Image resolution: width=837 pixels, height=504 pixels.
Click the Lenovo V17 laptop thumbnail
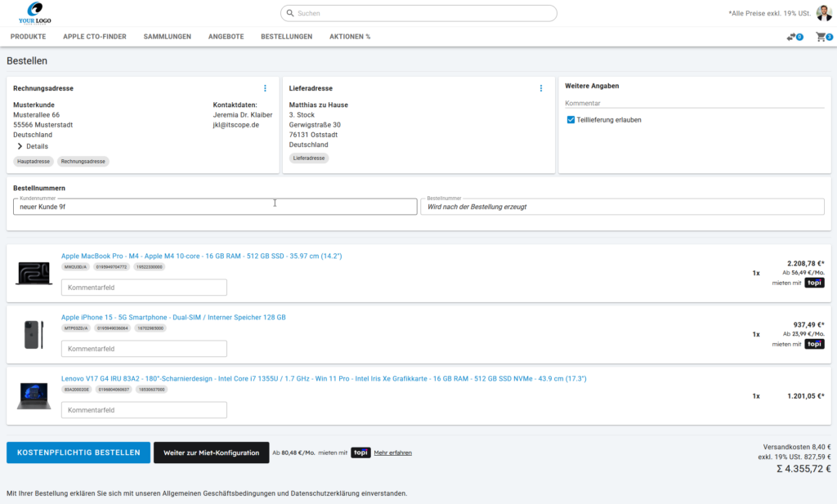[x=34, y=395]
